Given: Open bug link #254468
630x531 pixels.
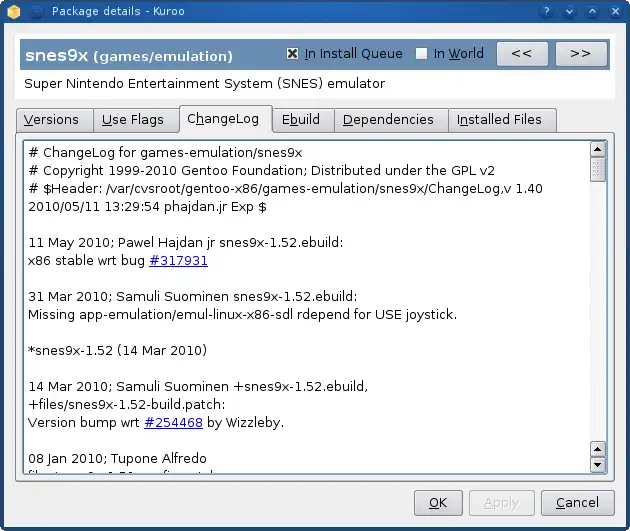Looking at the screenshot, I should click(173, 423).
